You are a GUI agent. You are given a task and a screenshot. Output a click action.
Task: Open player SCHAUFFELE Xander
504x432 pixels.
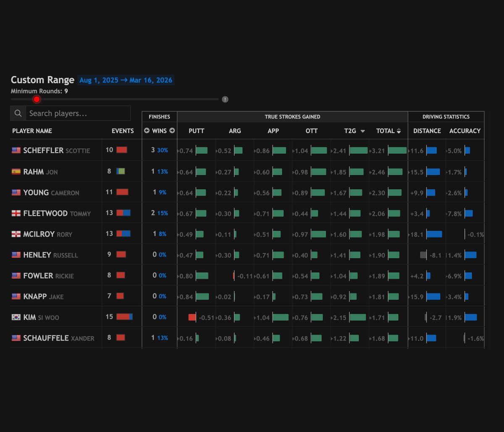[x=59, y=338]
